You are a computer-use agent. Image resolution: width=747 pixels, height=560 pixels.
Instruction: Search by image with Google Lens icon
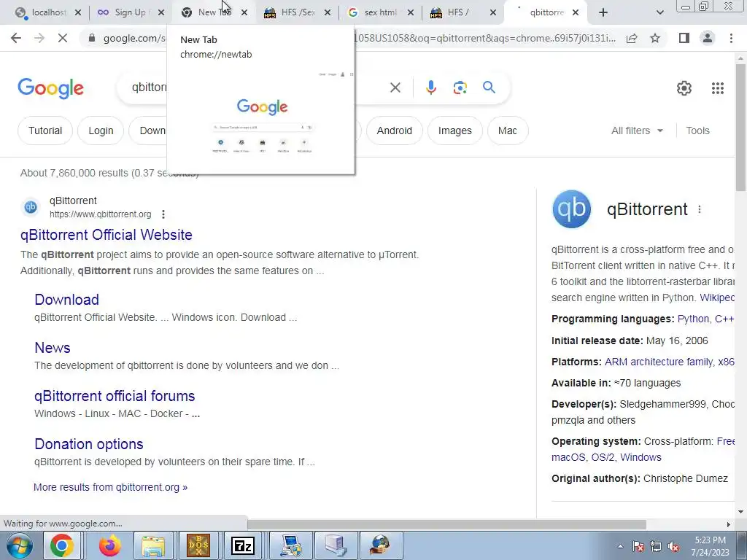point(460,87)
